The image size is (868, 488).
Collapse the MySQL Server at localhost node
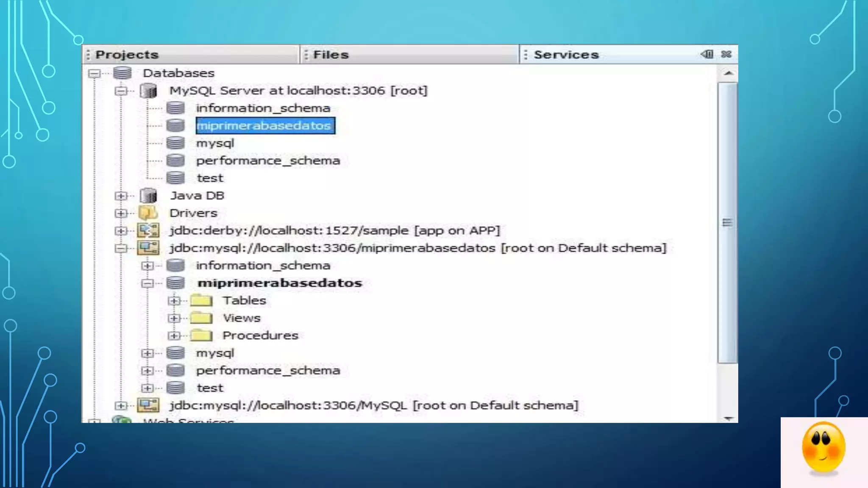(121, 91)
